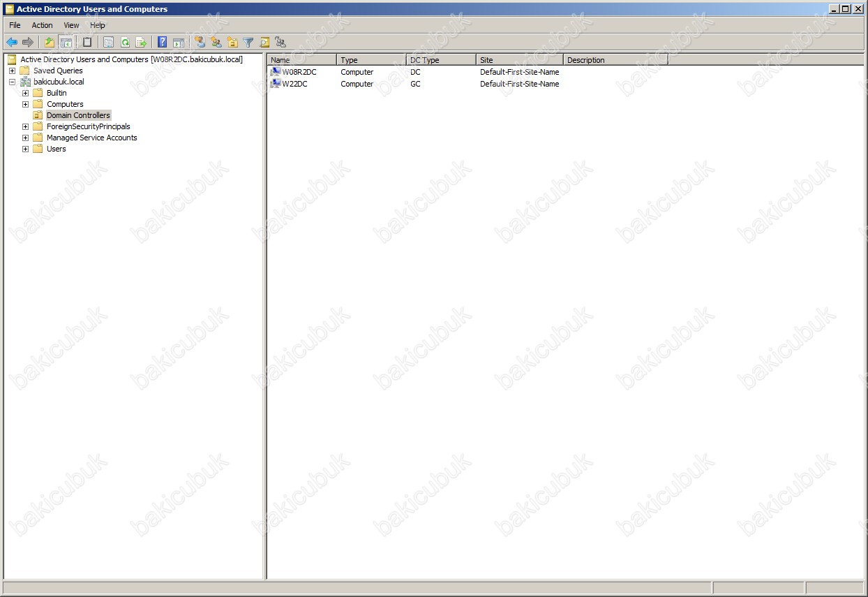
Task: Click the Saved Queries folder icon
Action: coord(25,71)
